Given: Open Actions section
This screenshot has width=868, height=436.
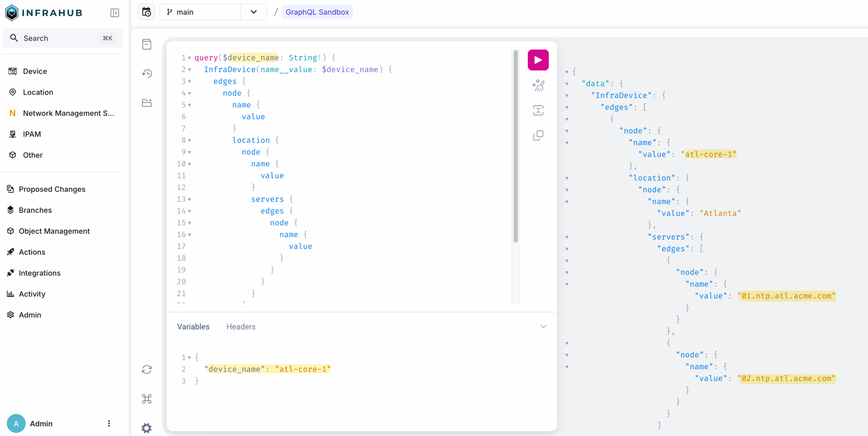Looking at the screenshot, I should [x=62, y=252].
